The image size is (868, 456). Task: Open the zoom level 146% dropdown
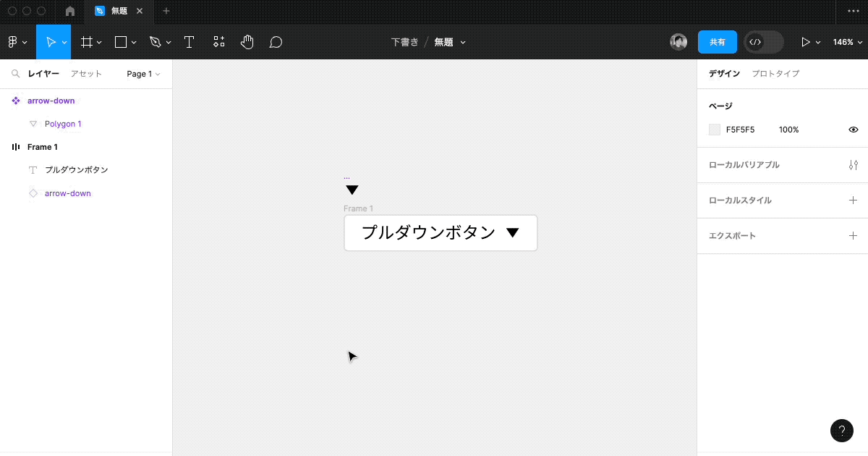coord(846,41)
